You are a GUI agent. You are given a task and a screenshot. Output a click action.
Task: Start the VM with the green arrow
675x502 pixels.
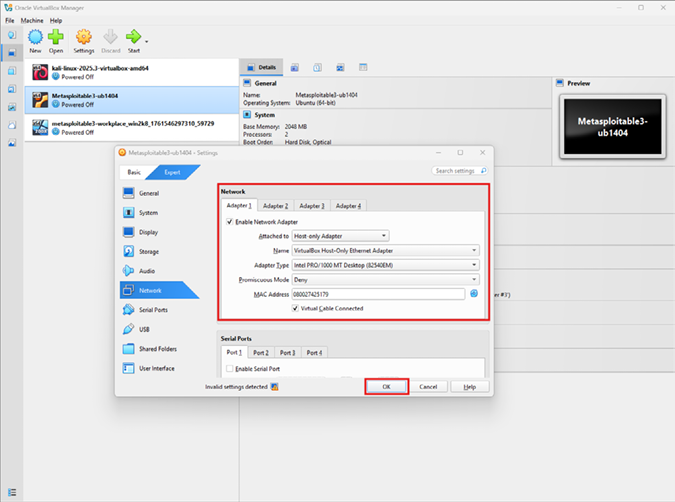(133, 37)
